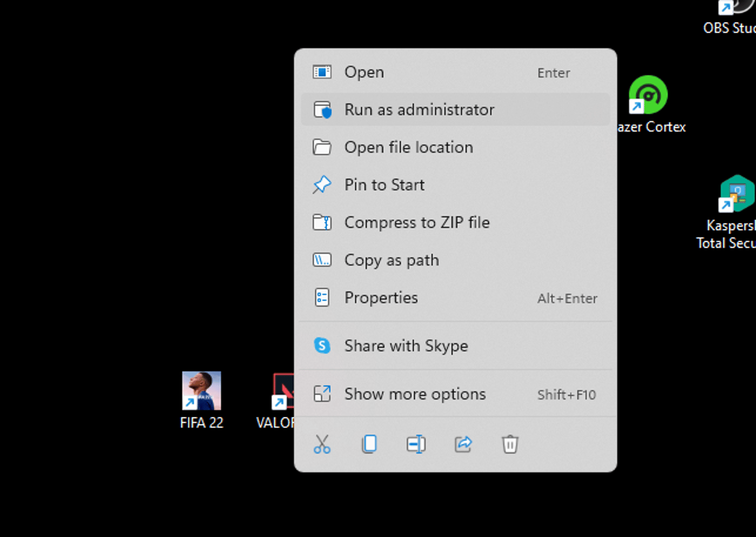Click the Copy icon in the menu's bottom row

[x=369, y=444]
